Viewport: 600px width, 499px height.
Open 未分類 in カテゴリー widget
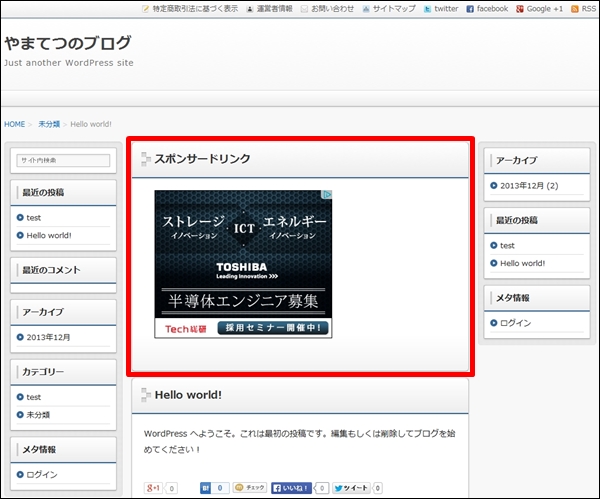pyautogui.click(x=38, y=415)
